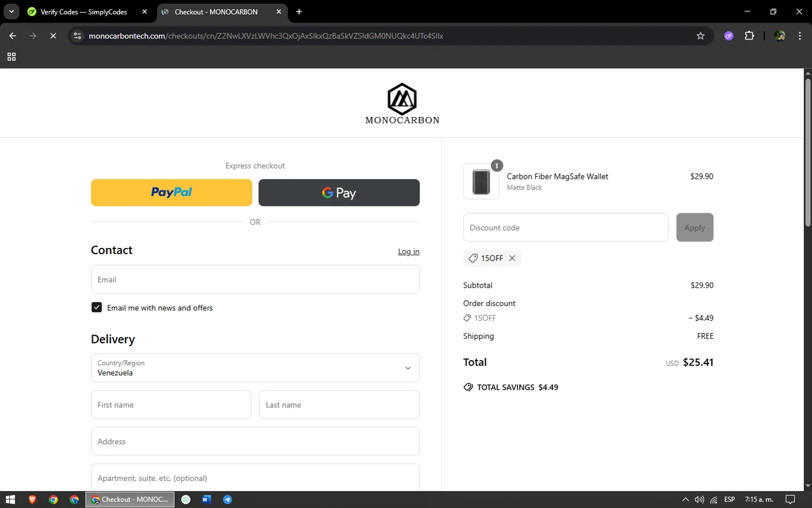Bookmark this page with the star icon

pyautogui.click(x=700, y=36)
